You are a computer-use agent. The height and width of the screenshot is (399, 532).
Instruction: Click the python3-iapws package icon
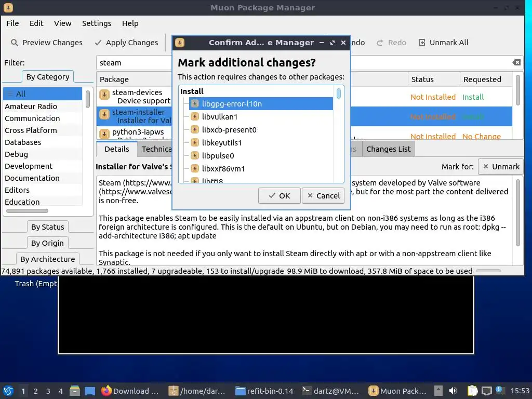[104, 134]
